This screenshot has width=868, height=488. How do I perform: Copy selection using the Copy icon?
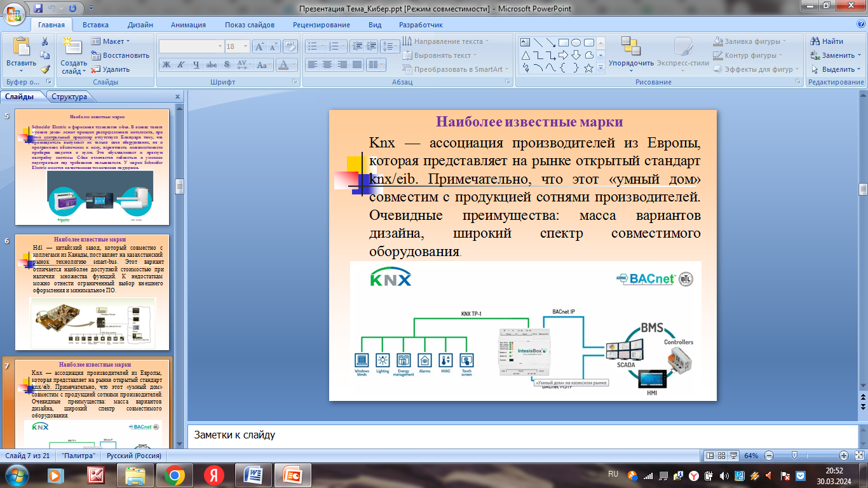pyautogui.click(x=45, y=55)
